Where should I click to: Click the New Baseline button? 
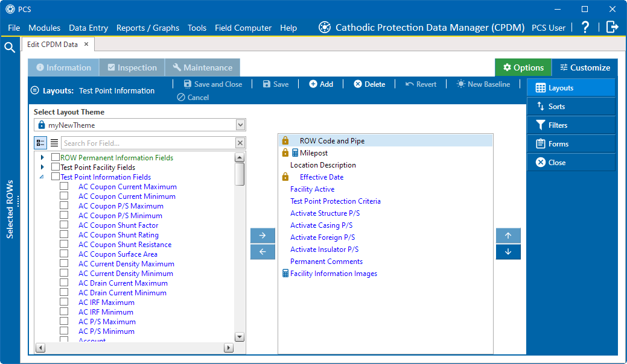coord(483,84)
